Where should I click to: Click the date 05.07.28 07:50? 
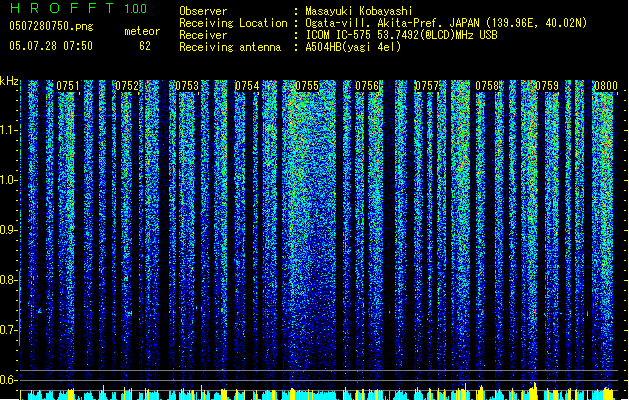[x=51, y=46]
